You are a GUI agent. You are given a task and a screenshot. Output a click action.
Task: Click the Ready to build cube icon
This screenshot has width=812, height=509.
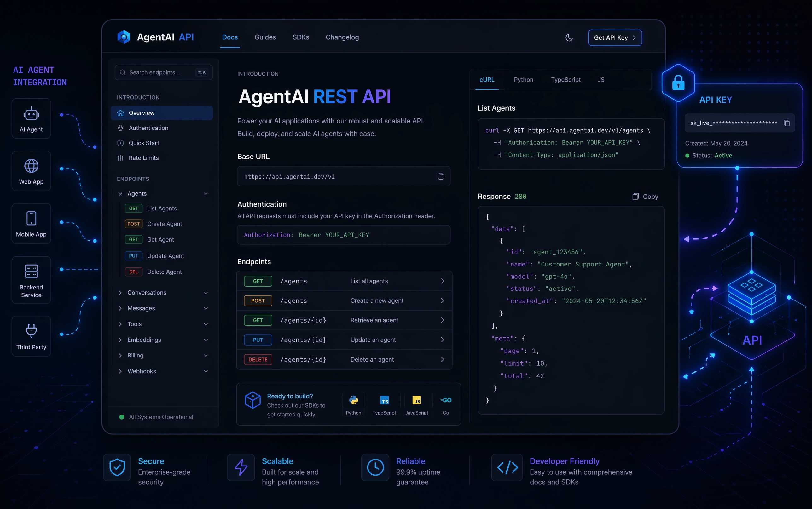[x=252, y=400]
